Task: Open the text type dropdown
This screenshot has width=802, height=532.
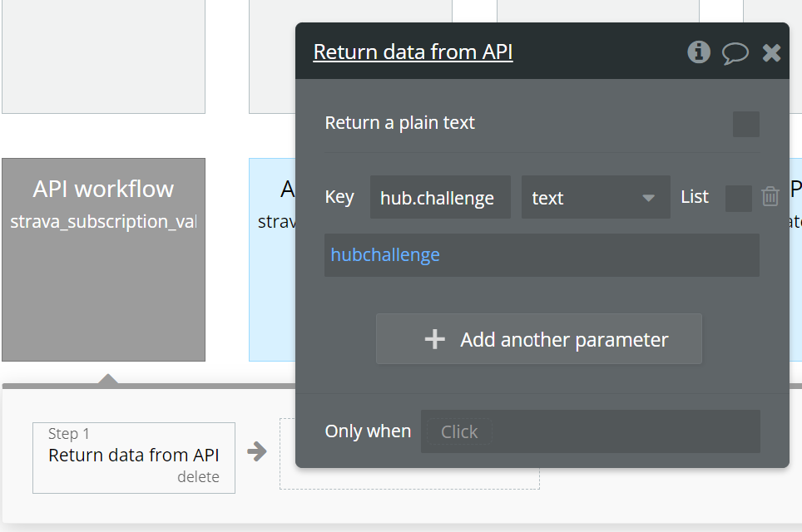Action: (595, 198)
